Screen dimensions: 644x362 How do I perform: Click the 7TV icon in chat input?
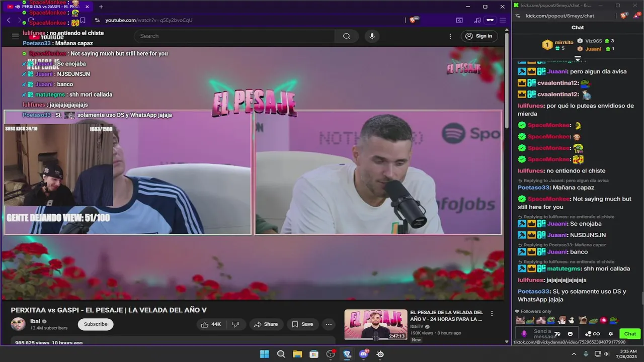[x=557, y=334]
